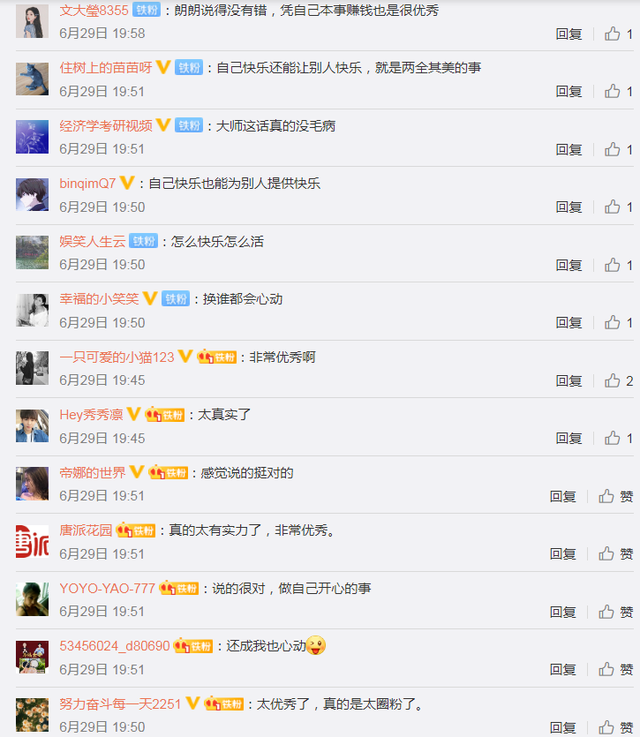Click the 铁粉 badge beside 娱笑人生云

[143, 241]
